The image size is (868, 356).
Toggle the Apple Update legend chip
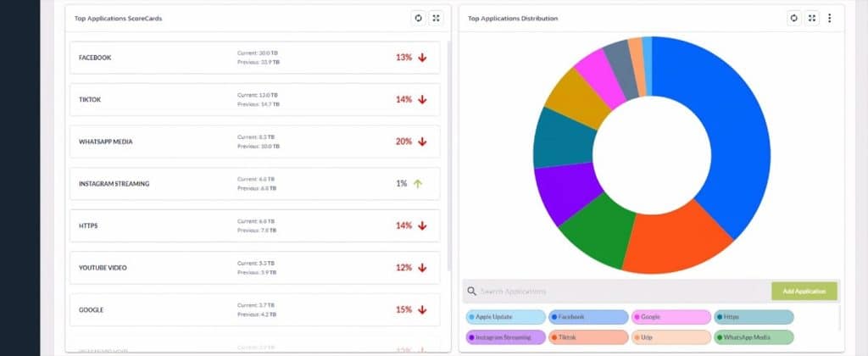pos(505,317)
